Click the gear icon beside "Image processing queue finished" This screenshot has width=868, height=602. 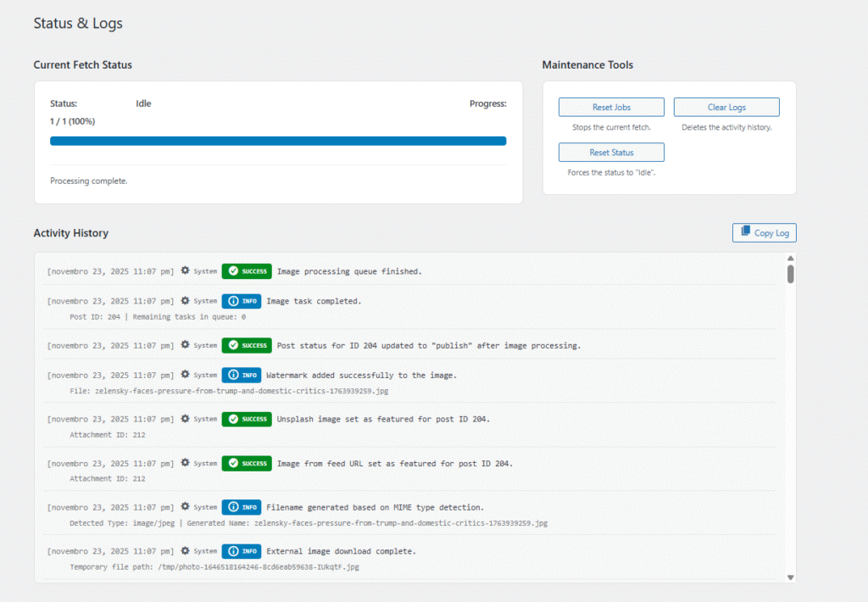184,270
